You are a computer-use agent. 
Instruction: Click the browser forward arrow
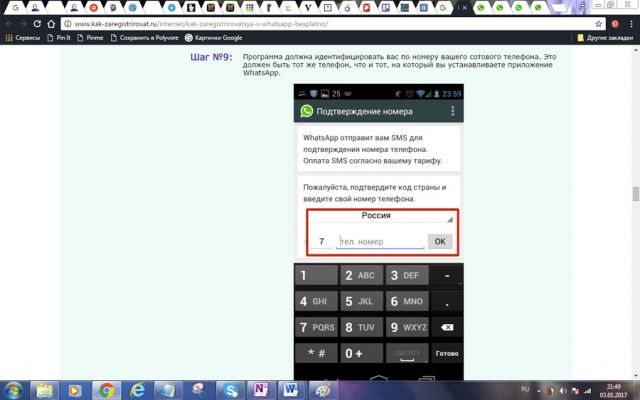click(x=23, y=24)
